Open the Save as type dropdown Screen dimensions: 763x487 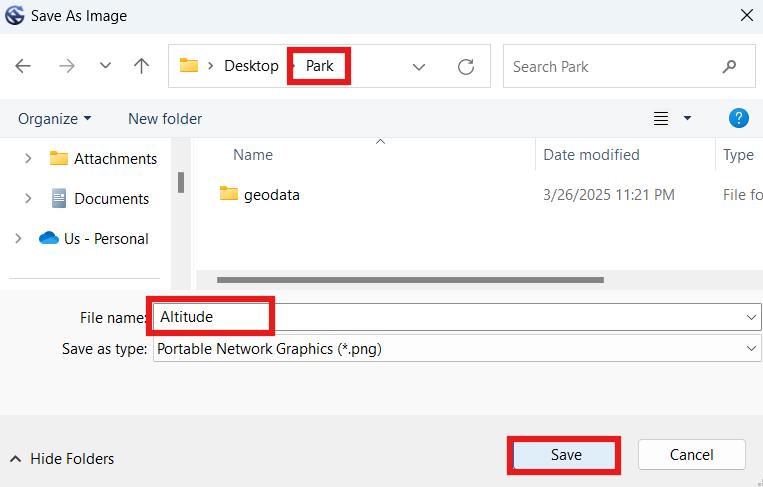tap(456, 349)
